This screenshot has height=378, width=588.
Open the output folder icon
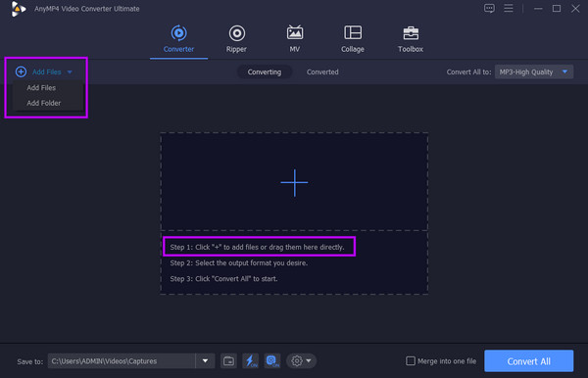pyautogui.click(x=228, y=361)
